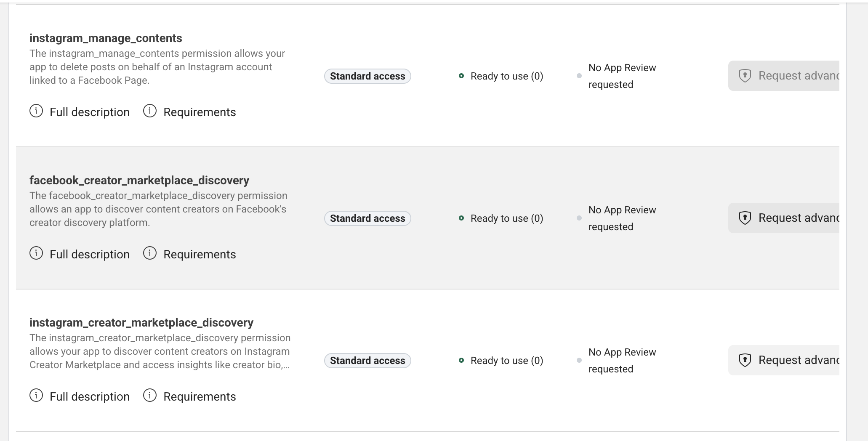Click shield icon in facebook_creator_marketplace_discovery request button

click(x=745, y=218)
